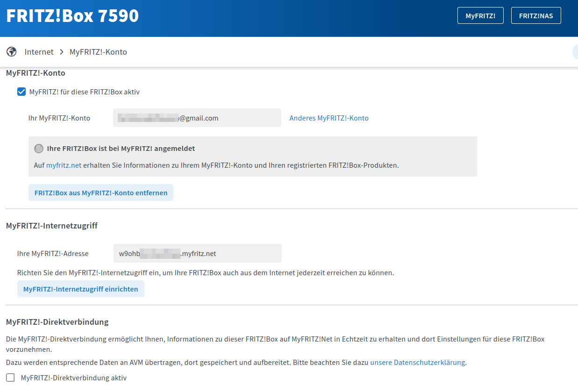578x392 pixels.
Task: Click the Ihre MyFRITZ!-Adresse label
Action: 53,254
